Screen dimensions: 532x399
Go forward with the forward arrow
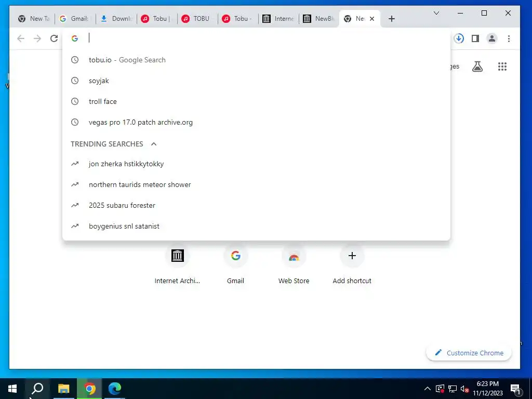(37, 38)
